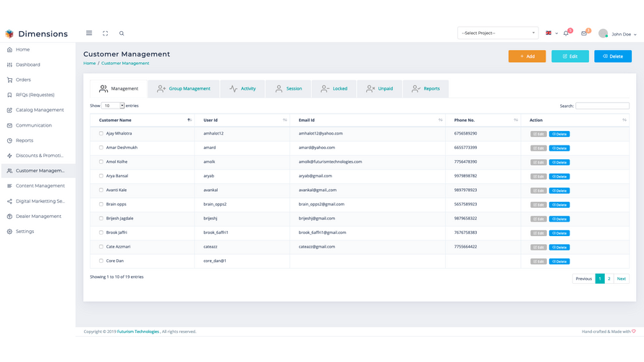Click the Digital Marketing share icon
The image size is (644, 362).
9,201
